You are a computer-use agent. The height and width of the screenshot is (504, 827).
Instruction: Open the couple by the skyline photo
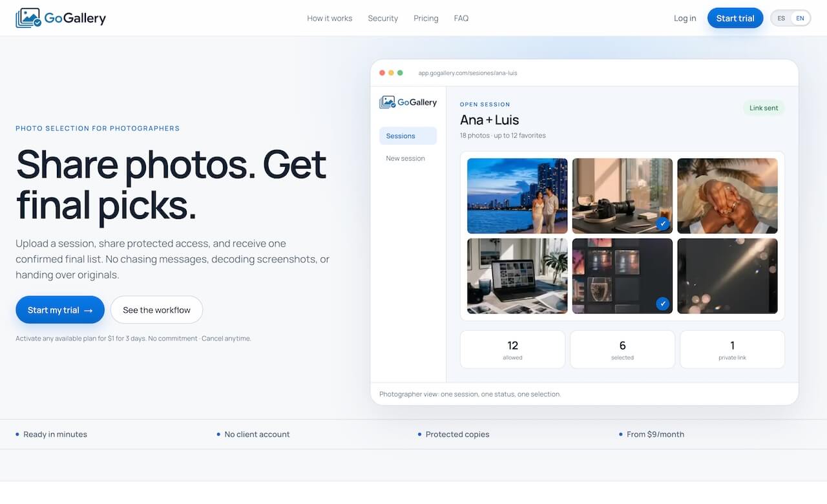pyautogui.click(x=518, y=196)
